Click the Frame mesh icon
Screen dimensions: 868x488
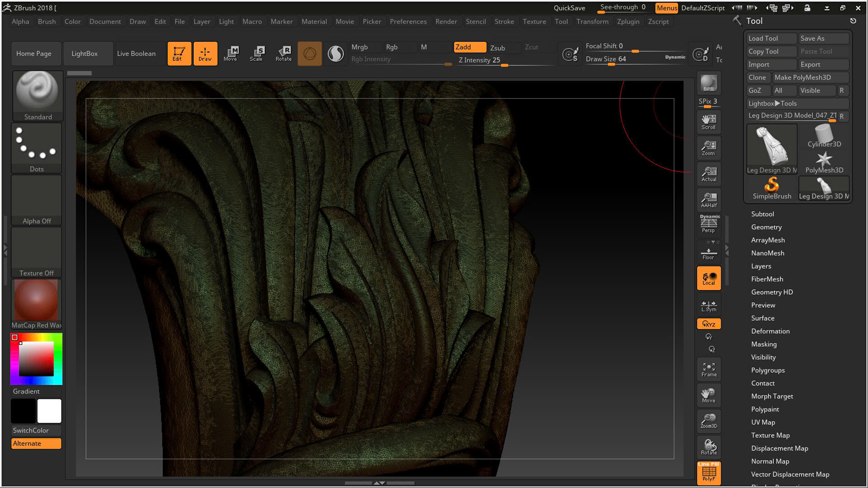click(x=708, y=369)
